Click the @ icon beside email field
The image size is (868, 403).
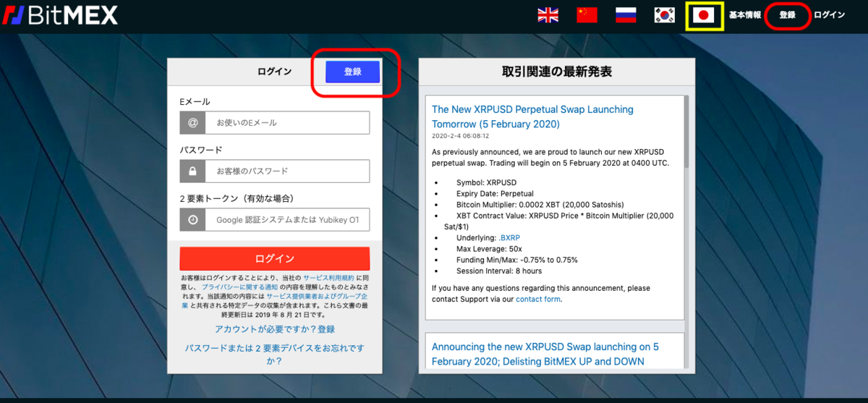pyautogui.click(x=192, y=123)
